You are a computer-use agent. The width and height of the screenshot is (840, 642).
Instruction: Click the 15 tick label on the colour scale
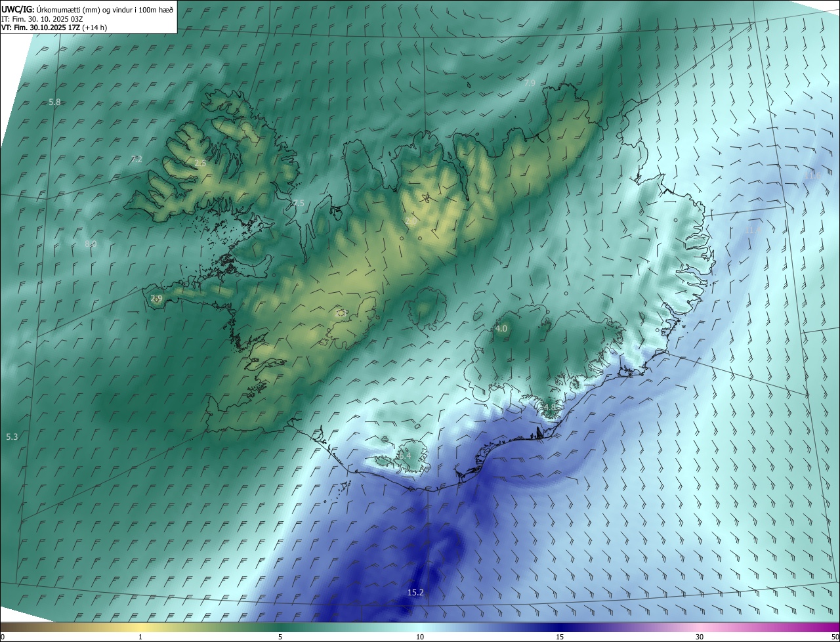tap(560, 637)
